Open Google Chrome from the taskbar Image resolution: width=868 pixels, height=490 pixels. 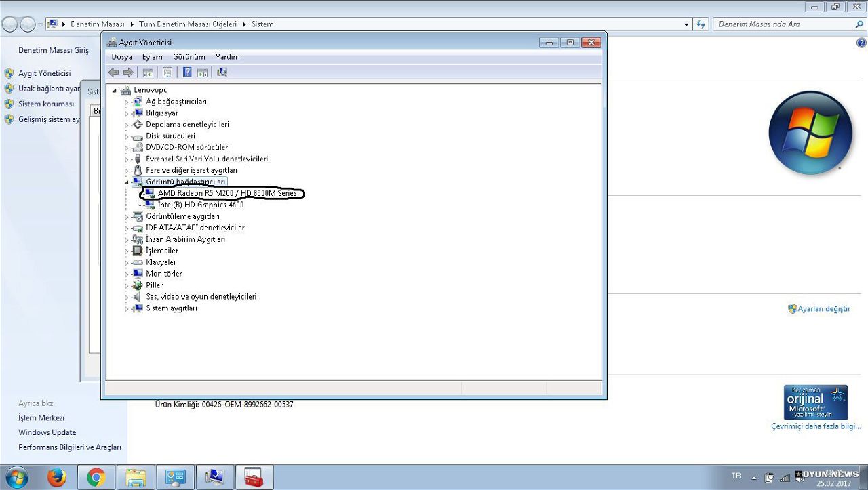(96, 478)
